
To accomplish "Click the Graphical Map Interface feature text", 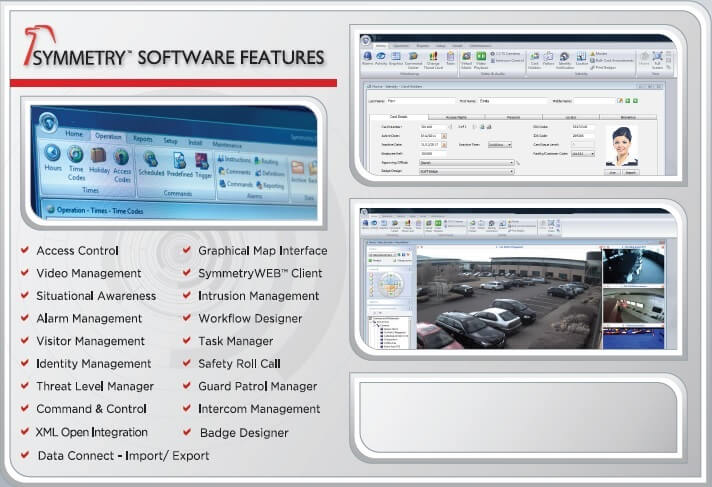I will pyautogui.click(x=263, y=250).
